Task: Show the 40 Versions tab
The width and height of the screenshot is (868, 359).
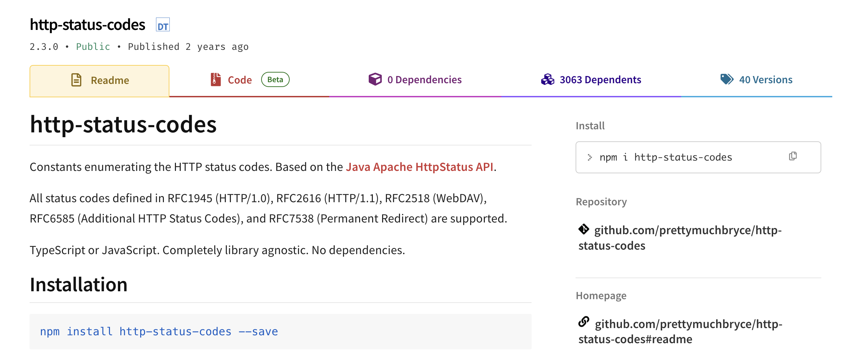Action: point(765,80)
